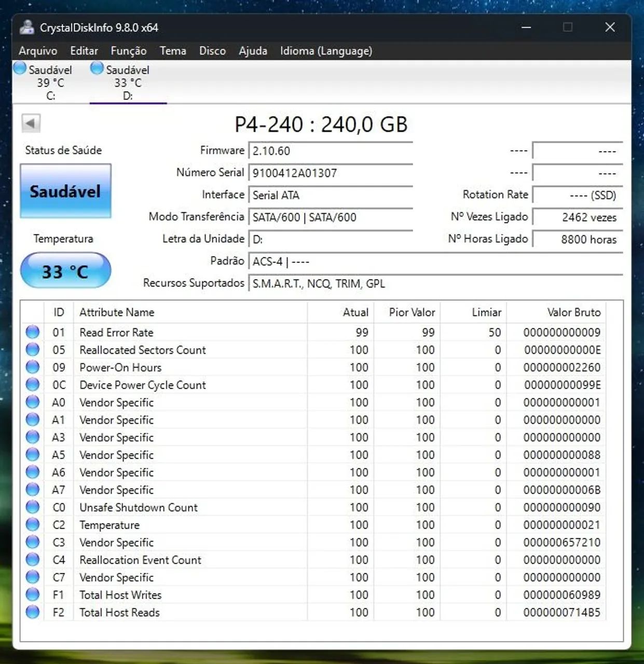Click the status orb in row A1
644x664 pixels.
(x=33, y=420)
